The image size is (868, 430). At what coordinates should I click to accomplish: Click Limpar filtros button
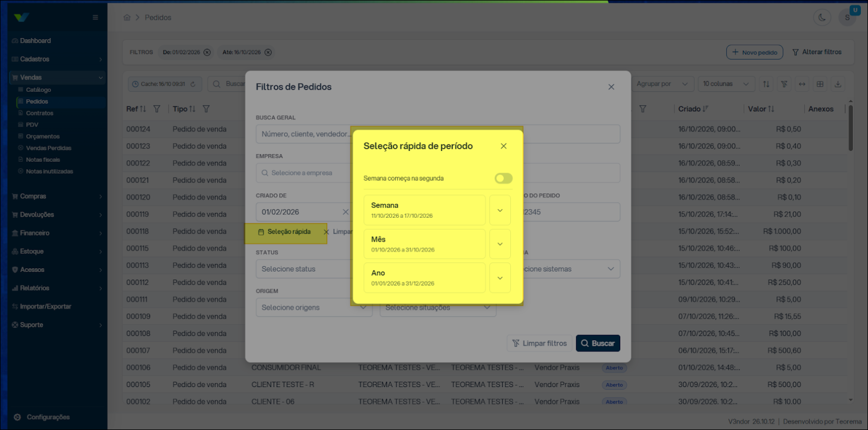coord(539,343)
